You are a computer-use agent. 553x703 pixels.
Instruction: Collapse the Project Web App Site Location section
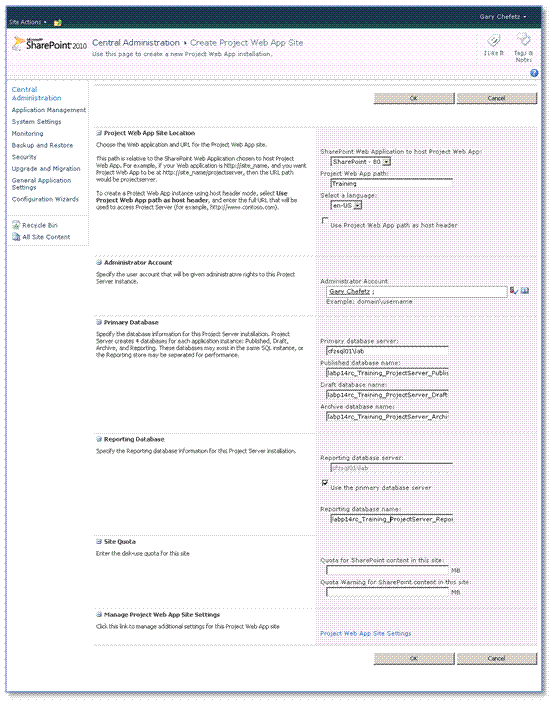(99, 133)
